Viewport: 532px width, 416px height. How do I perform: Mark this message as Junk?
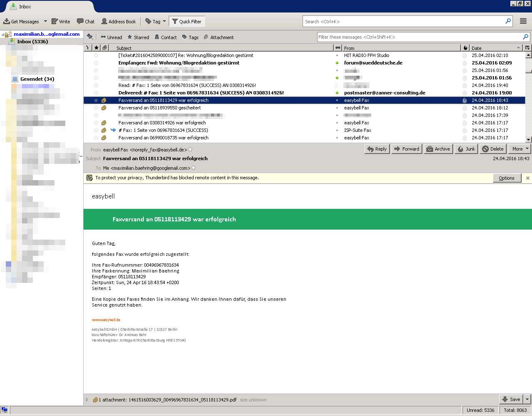click(466, 149)
